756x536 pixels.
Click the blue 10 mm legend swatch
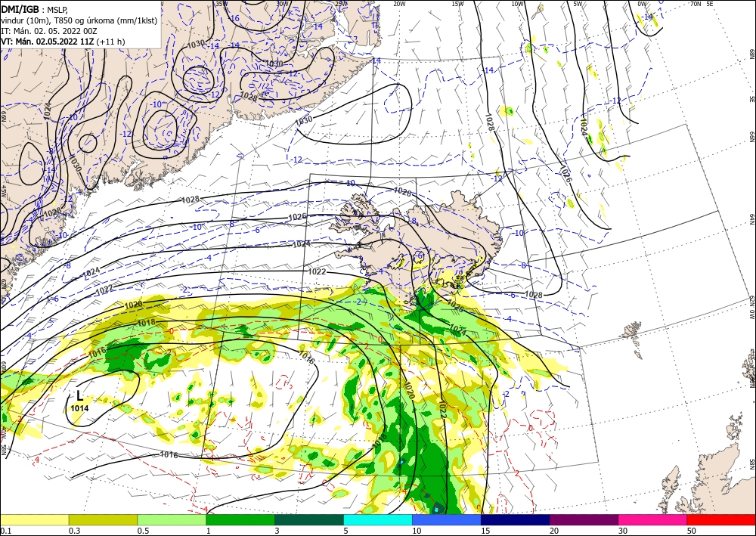tap(447, 519)
